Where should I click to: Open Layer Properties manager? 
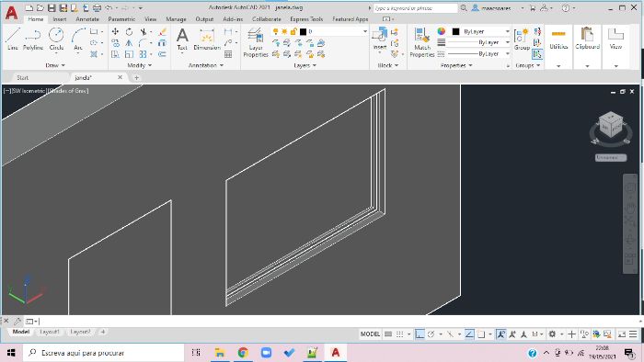click(256, 42)
